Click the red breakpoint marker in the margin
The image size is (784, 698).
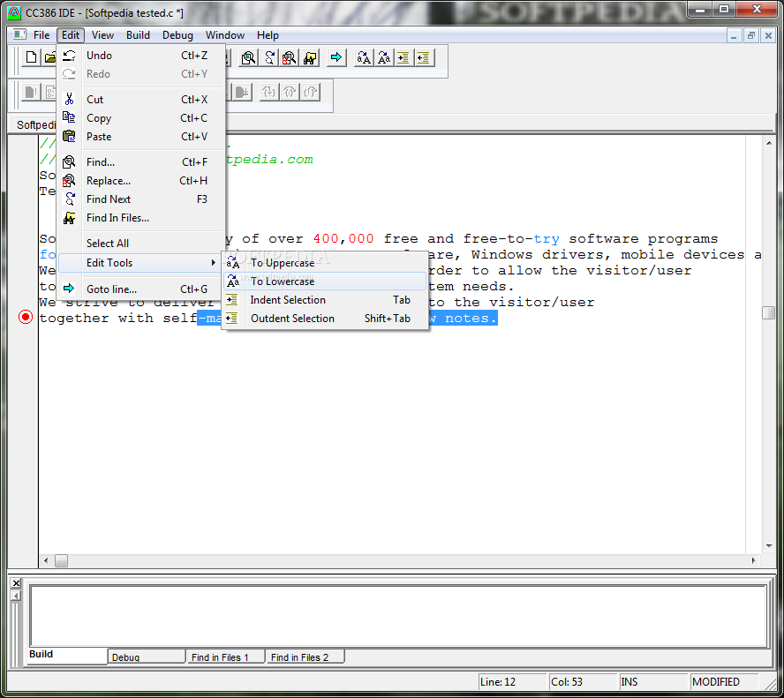coord(26,317)
